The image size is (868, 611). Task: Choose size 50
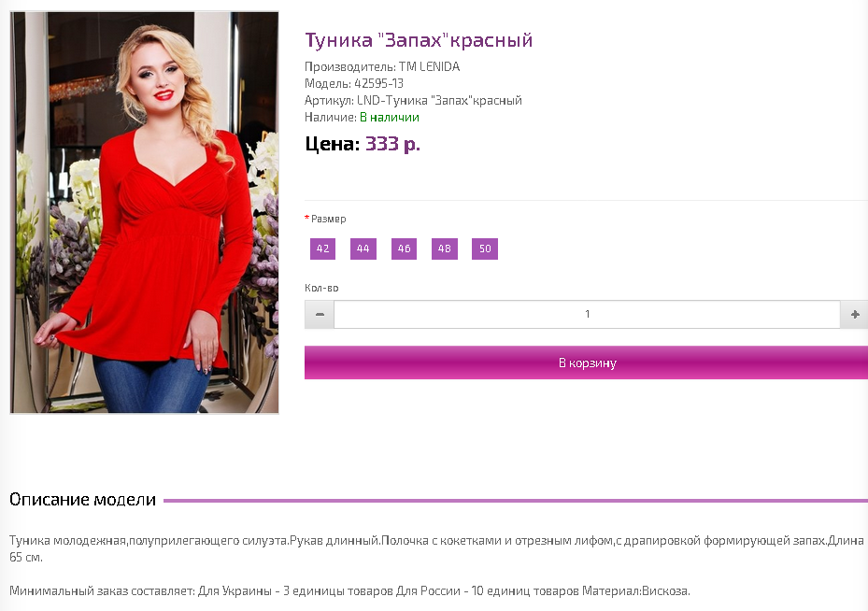(x=485, y=249)
